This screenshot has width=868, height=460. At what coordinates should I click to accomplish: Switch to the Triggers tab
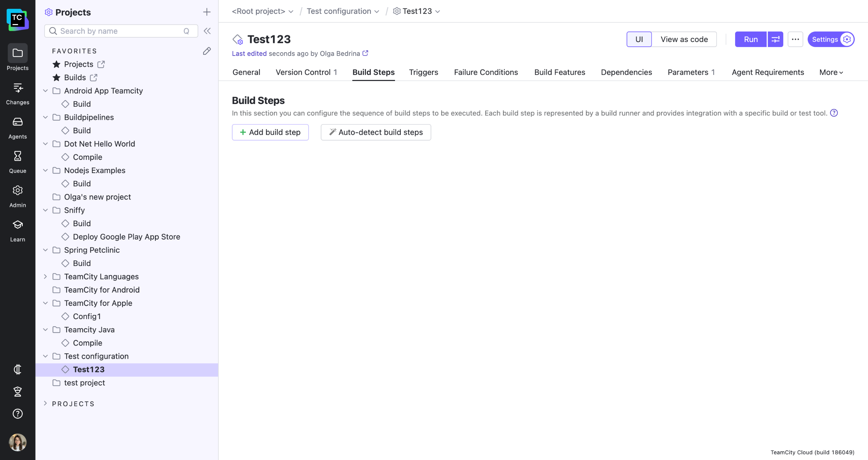click(423, 72)
